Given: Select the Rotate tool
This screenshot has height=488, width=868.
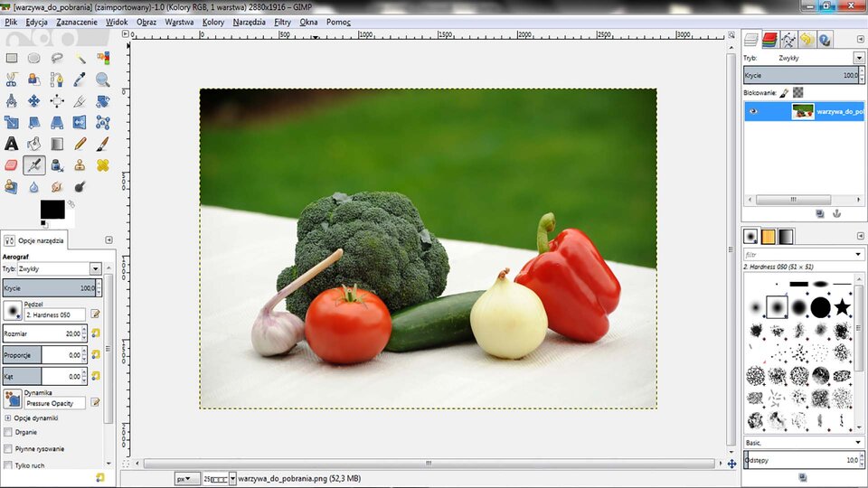Looking at the screenshot, I should (x=103, y=100).
